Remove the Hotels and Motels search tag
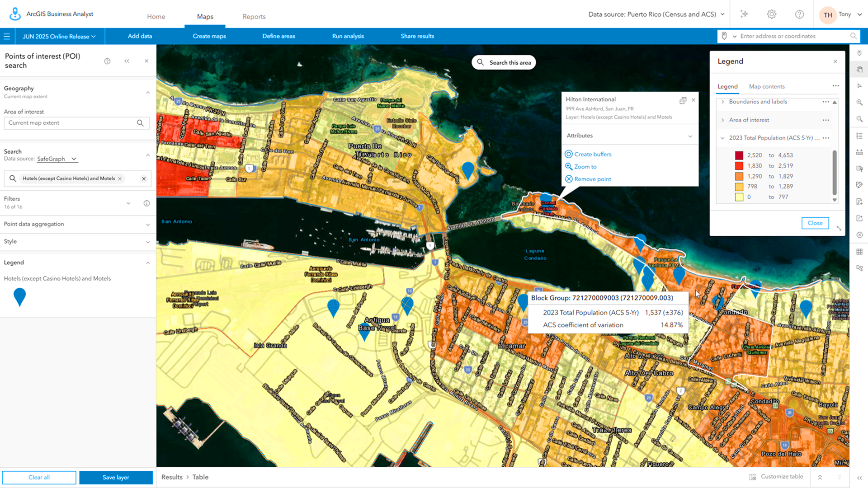Screen dimensions: 868x488 point(120,178)
